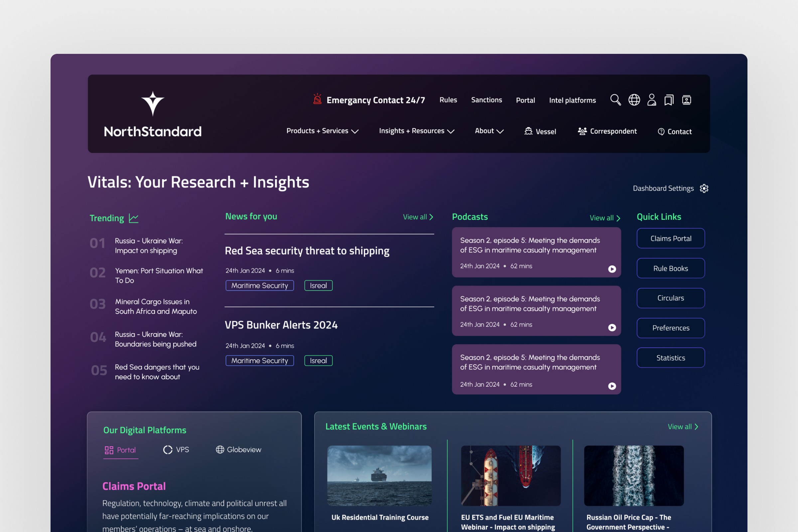Open the About dropdown chevron
This screenshot has width=798, height=532.
[500, 131]
